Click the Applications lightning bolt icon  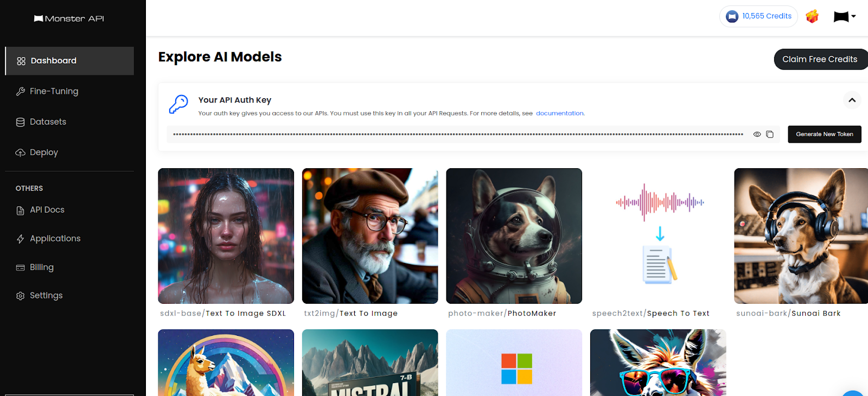pyautogui.click(x=21, y=239)
